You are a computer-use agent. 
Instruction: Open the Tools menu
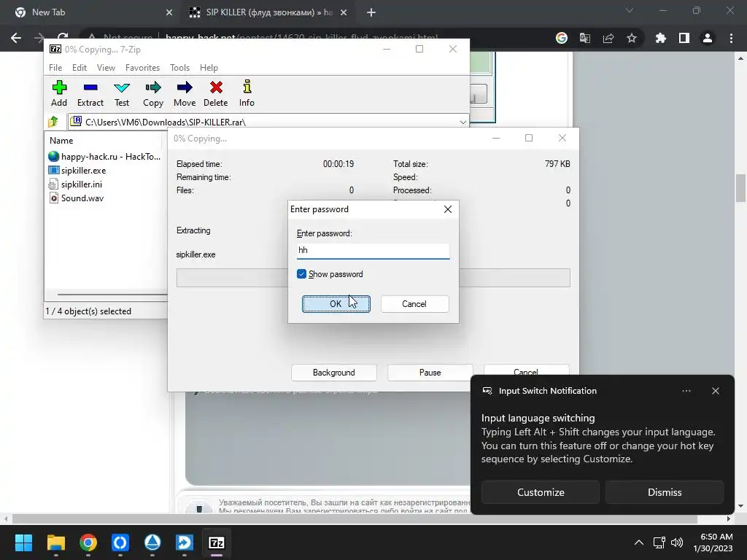point(179,68)
